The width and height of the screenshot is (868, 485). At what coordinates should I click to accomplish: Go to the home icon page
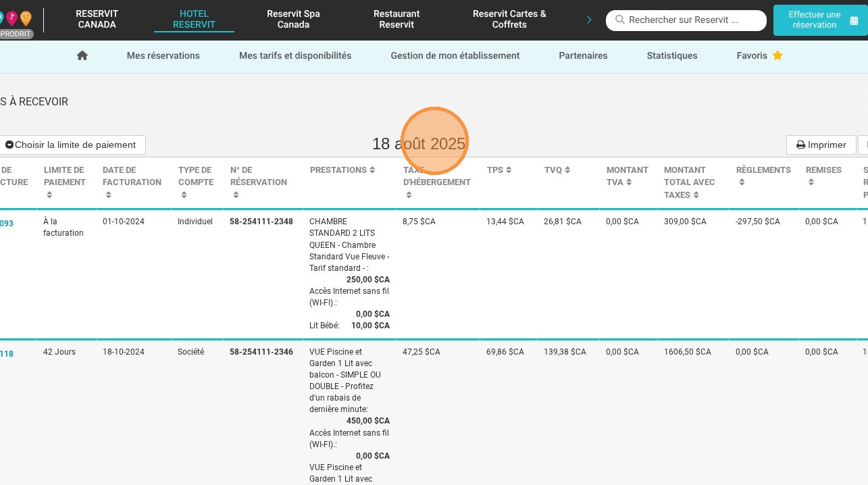coord(82,55)
